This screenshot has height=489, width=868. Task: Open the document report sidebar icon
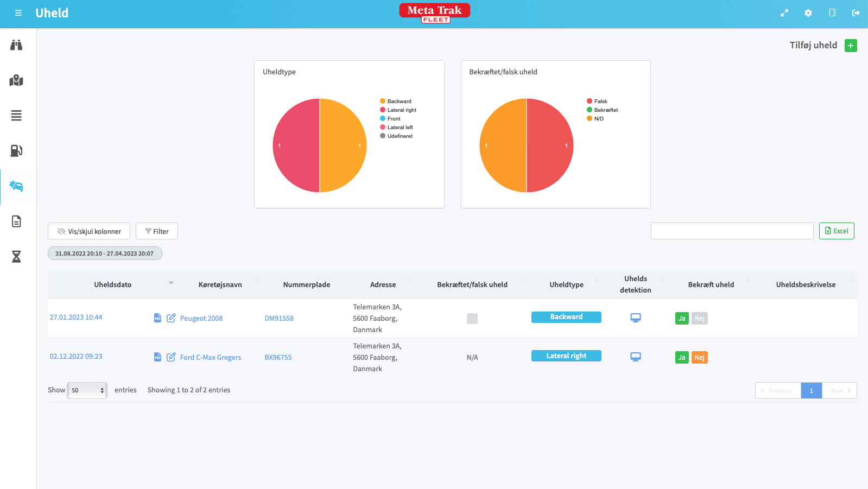pos(16,221)
